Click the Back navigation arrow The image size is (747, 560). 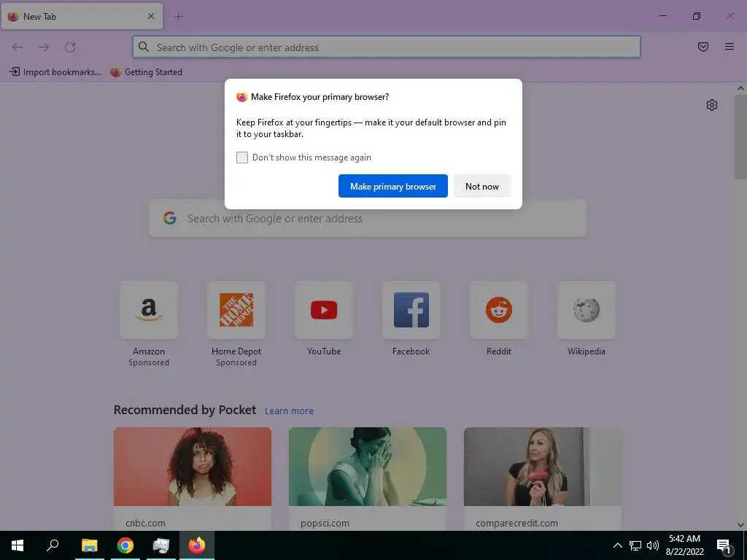click(18, 47)
